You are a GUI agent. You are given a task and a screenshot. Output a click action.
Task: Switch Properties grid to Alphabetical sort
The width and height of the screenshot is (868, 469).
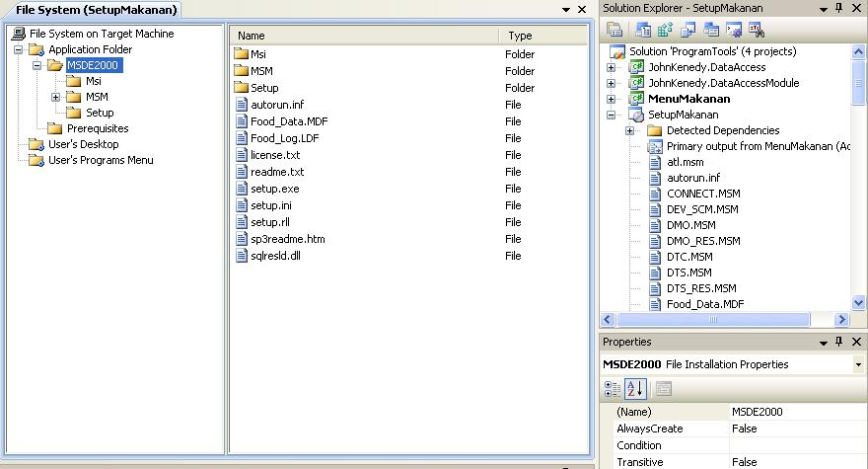pyautogui.click(x=635, y=389)
